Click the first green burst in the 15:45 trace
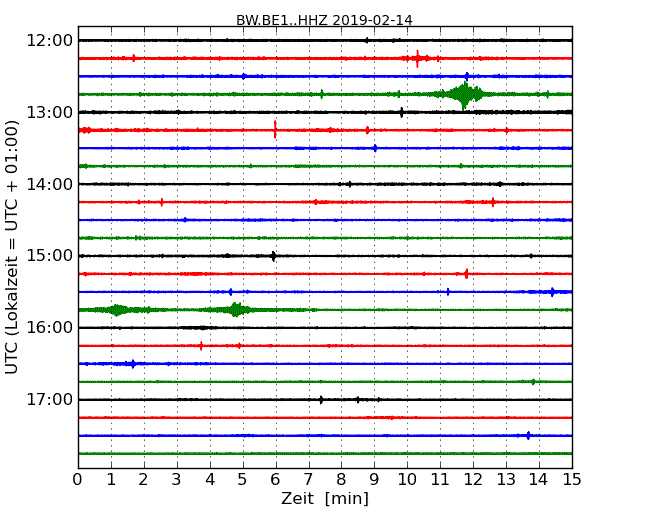Image resolution: width=650 pixels, height=520 pixels. tap(117, 310)
